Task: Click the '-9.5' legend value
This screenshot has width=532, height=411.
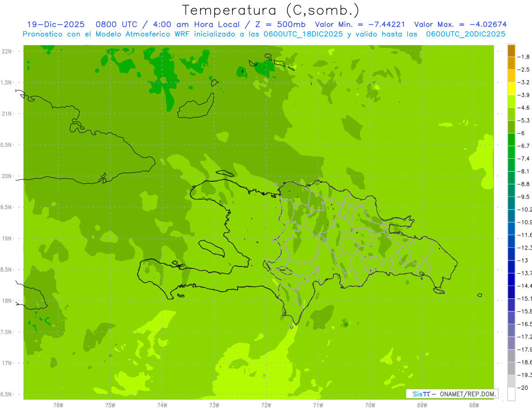Action: [524, 196]
